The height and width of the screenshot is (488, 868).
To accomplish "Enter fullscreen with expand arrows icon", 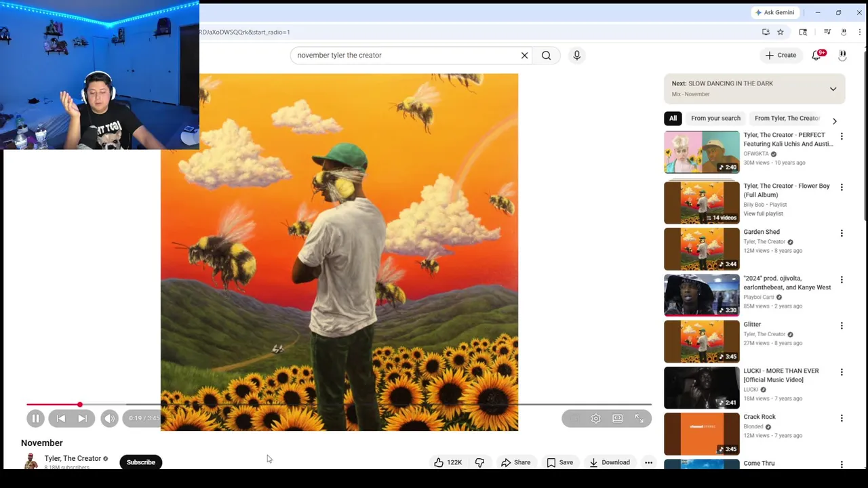I will (x=639, y=419).
